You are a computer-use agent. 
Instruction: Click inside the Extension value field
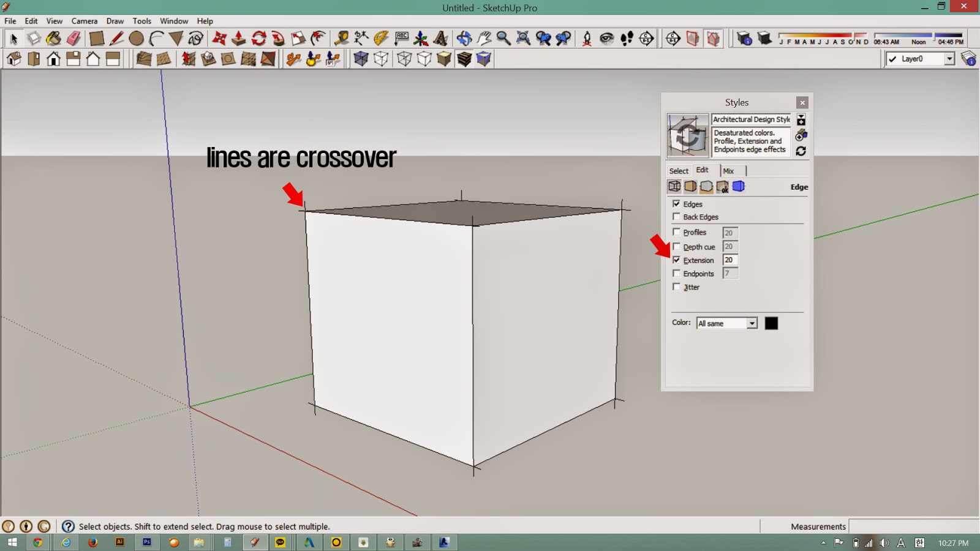pyautogui.click(x=729, y=260)
